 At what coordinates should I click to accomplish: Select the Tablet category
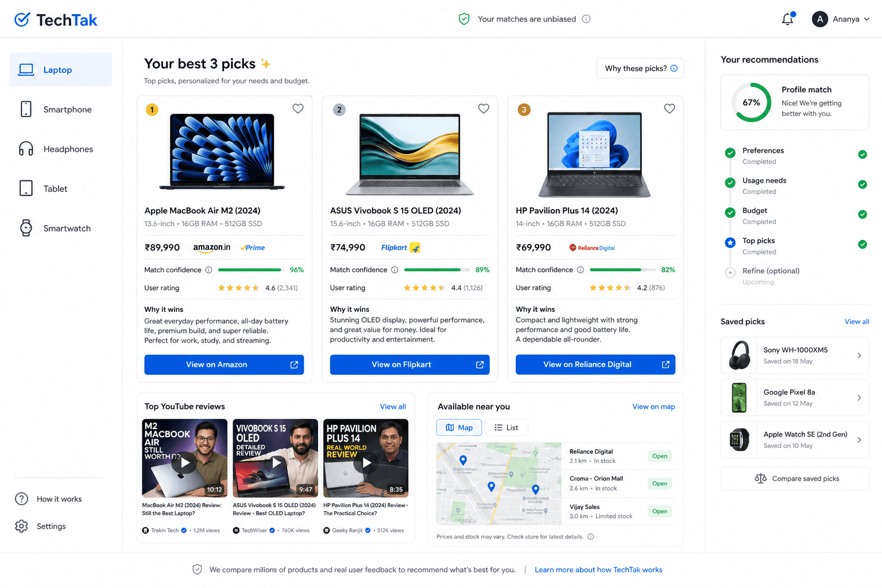pos(61,188)
